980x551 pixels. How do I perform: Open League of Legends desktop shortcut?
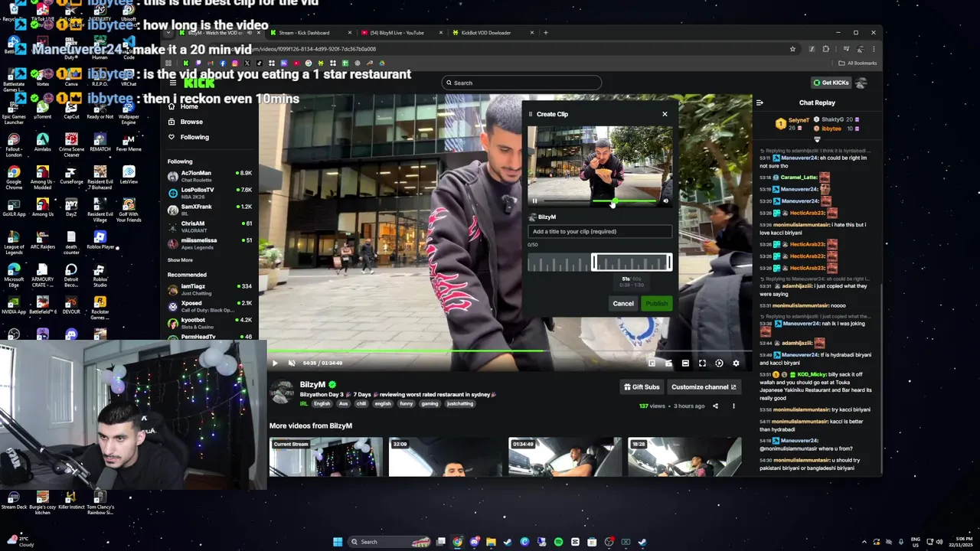(x=14, y=243)
